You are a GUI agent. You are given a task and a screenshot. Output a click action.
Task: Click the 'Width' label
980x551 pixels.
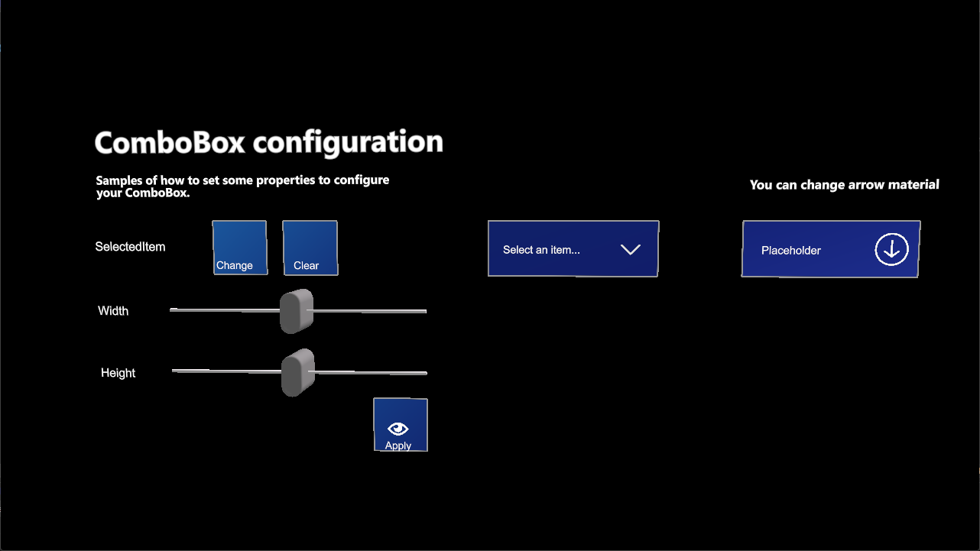point(113,311)
